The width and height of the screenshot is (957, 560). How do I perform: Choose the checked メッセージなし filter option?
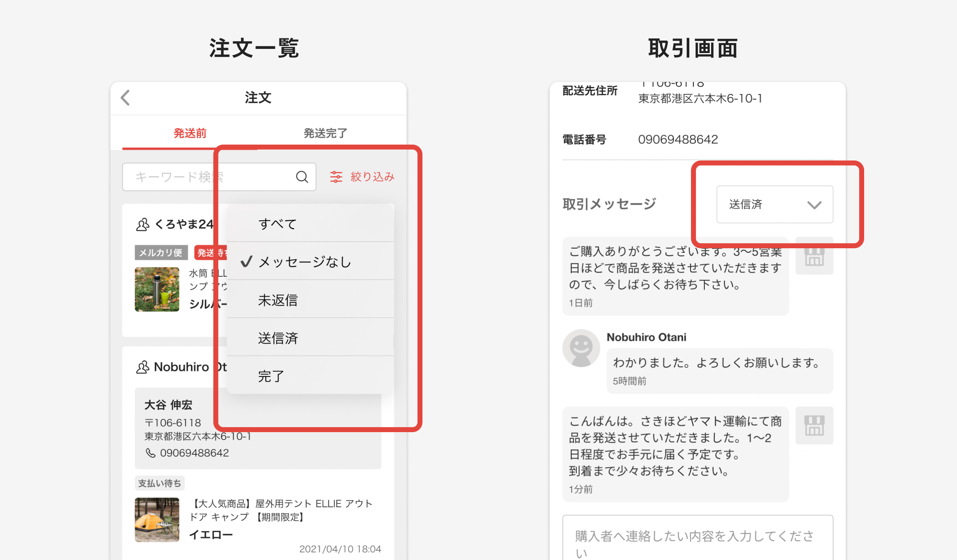tap(310, 262)
